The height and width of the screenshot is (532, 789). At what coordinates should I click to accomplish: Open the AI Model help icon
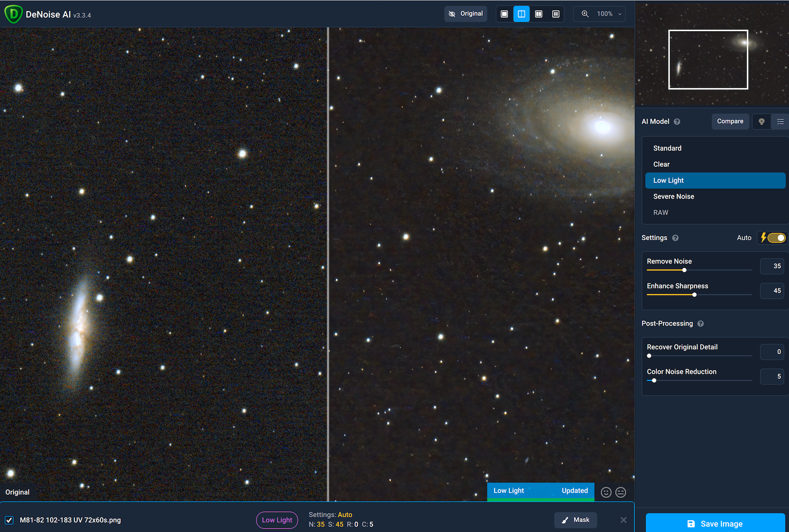(x=677, y=122)
